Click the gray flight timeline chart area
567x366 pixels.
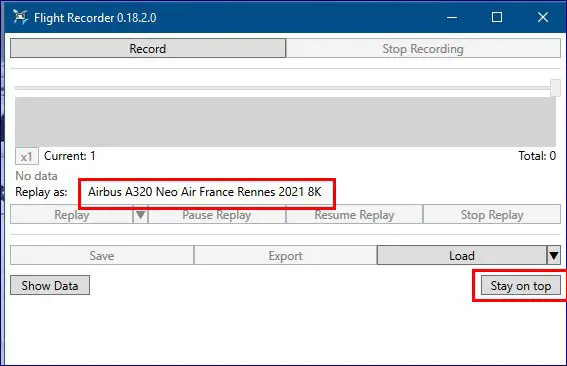click(285, 122)
